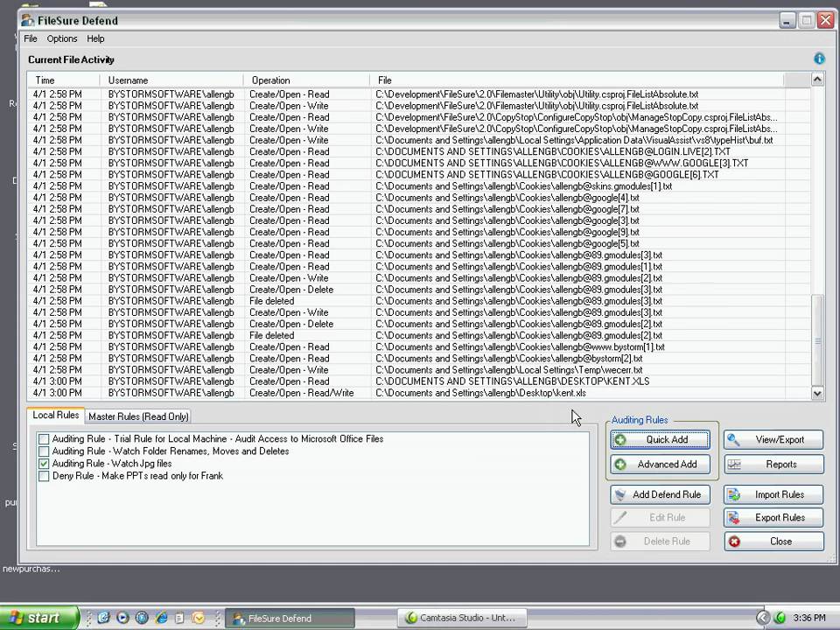
Task: Click Import Rules button
Action: click(x=773, y=494)
